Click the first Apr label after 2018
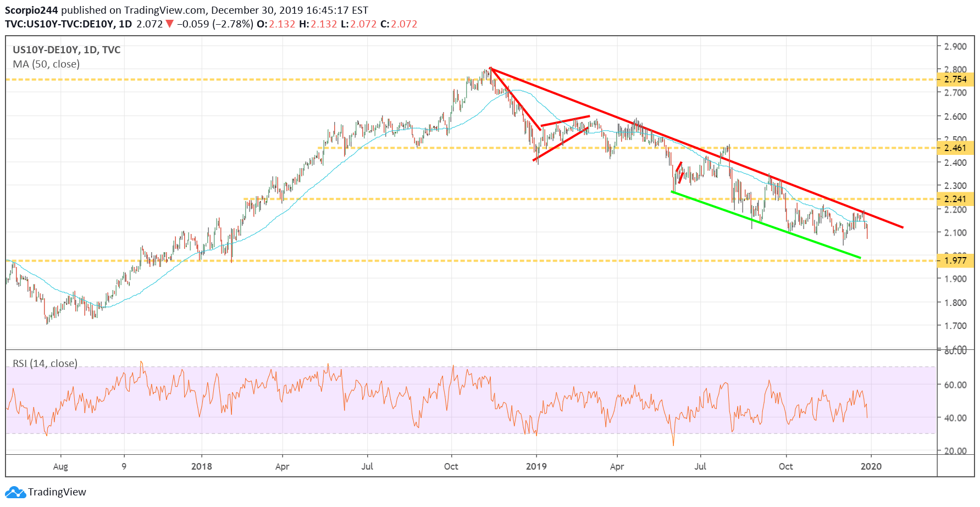The width and height of the screenshot is (980, 507). pyautogui.click(x=282, y=467)
